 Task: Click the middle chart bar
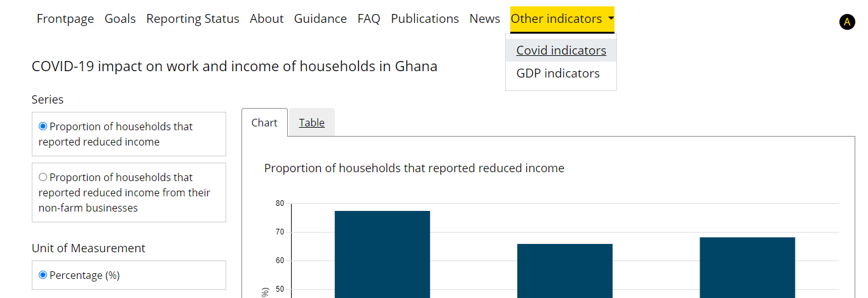[x=565, y=270]
